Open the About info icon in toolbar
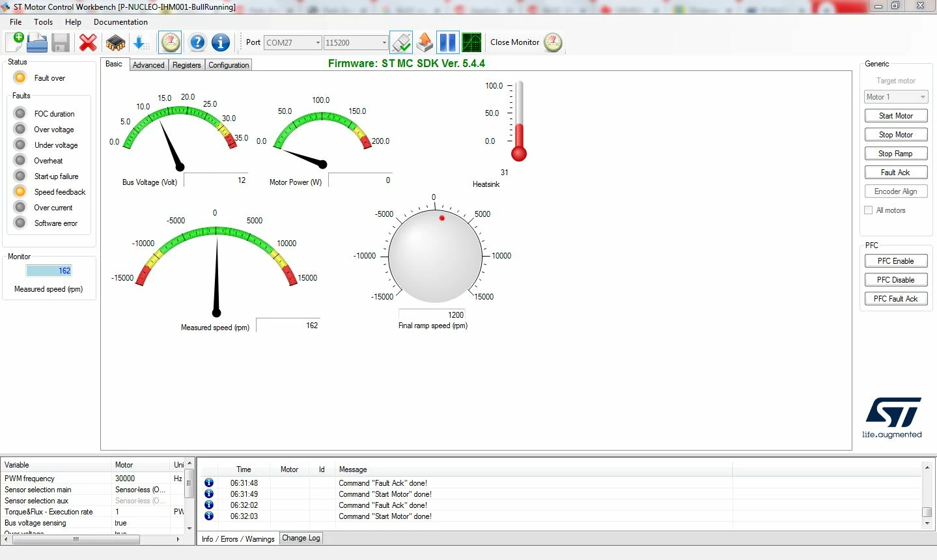Screen dimensions: 937x560 click(221, 42)
